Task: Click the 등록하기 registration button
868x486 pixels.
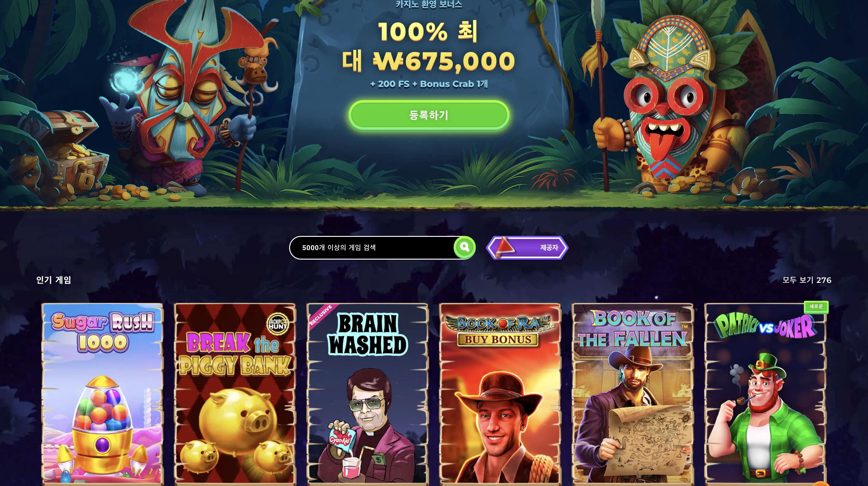Action: point(428,115)
